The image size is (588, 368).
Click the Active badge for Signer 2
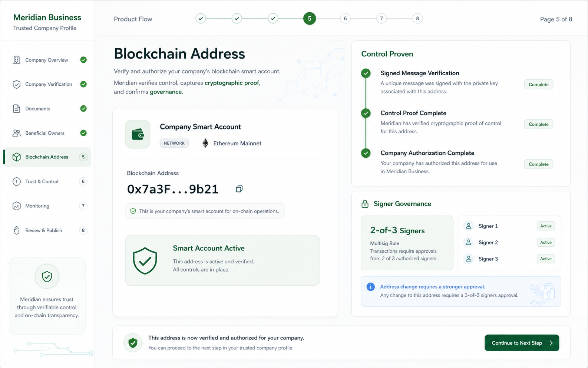pyautogui.click(x=546, y=242)
